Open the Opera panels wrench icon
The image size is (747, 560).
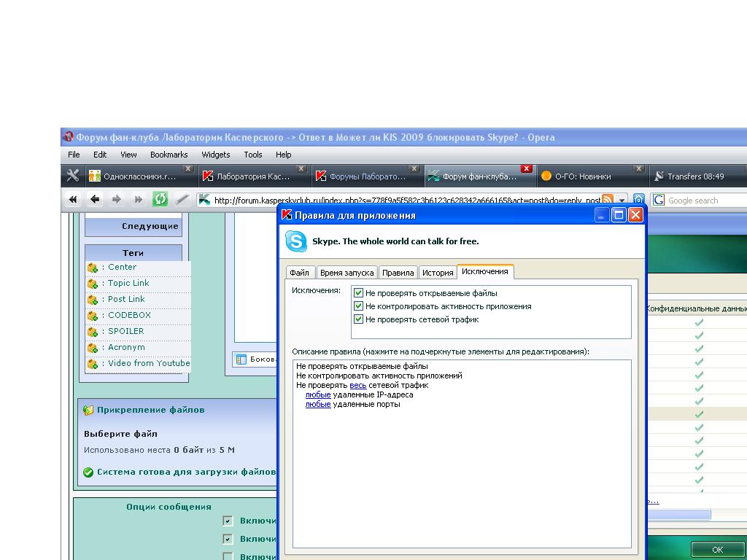tap(73, 176)
